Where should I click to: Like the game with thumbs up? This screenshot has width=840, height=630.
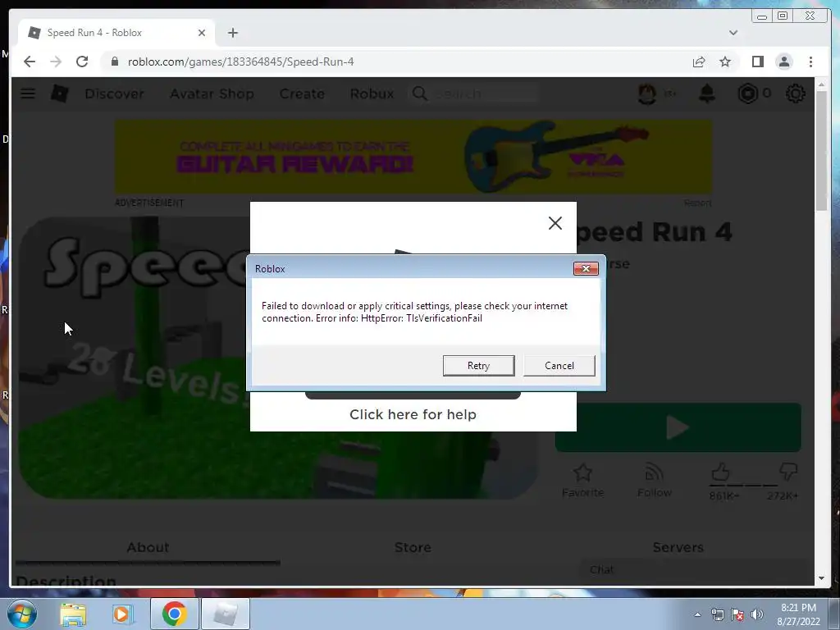720,472
